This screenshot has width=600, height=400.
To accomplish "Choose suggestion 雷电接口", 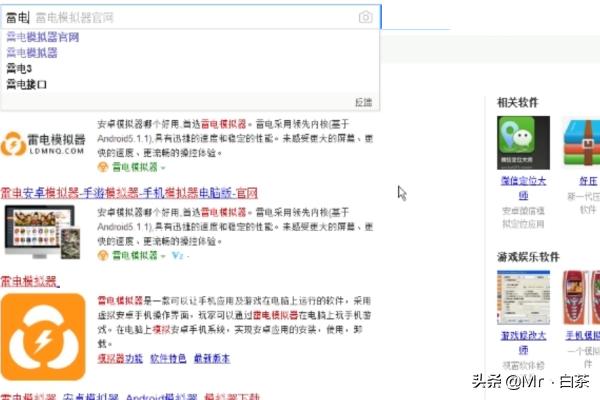I will (x=26, y=85).
